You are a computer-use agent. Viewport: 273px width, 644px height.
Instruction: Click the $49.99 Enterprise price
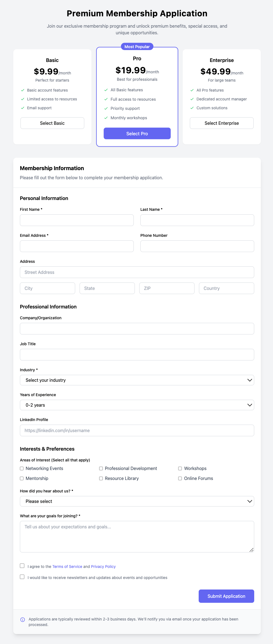pos(216,71)
